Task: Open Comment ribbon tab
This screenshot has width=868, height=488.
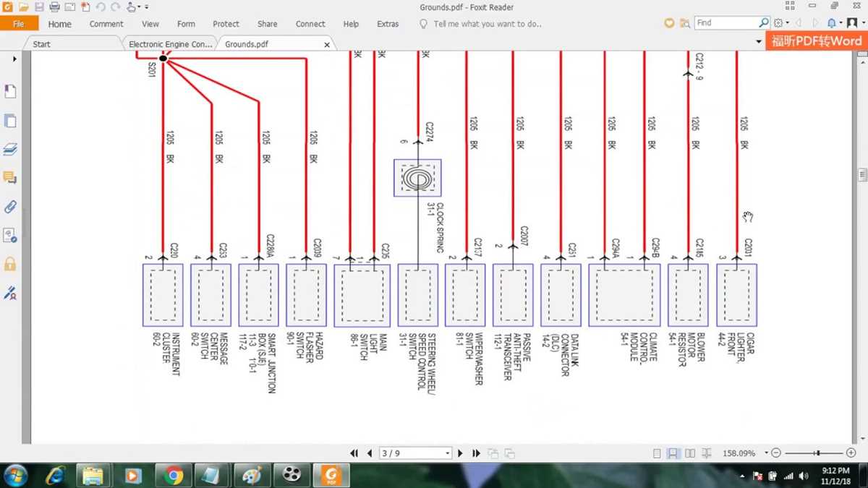Action: [x=106, y=24]
